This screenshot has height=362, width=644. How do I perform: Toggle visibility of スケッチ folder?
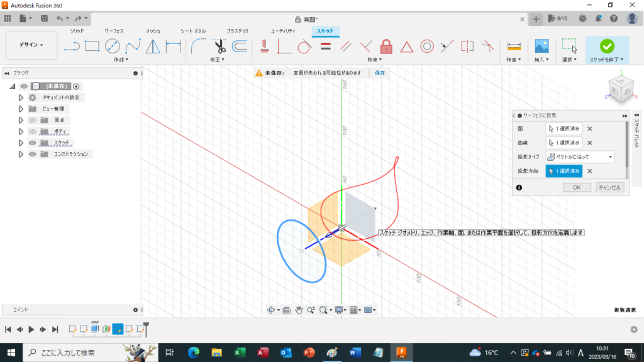33,143
